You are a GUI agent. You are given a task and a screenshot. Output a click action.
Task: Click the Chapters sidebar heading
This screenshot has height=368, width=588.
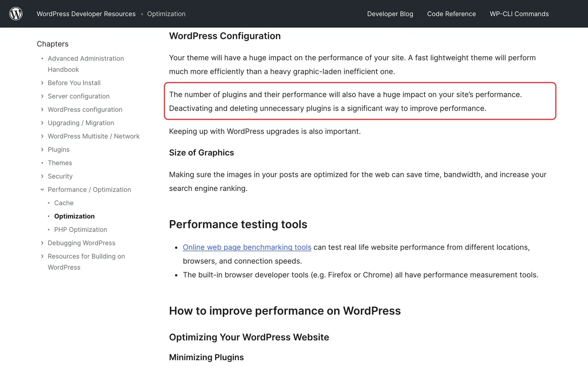(53, 44)
